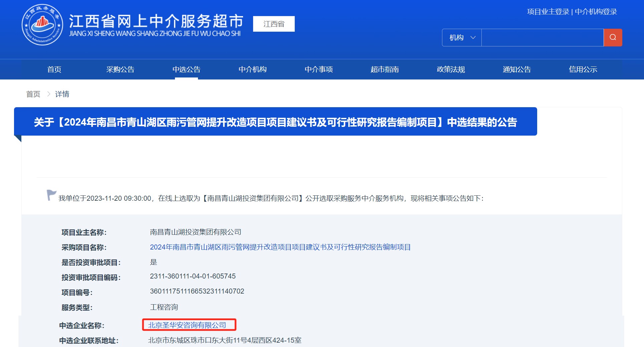Click the Jiangxi government service logo emblem
The height and width of the screenshot is (347, 644).
point(42,25)
